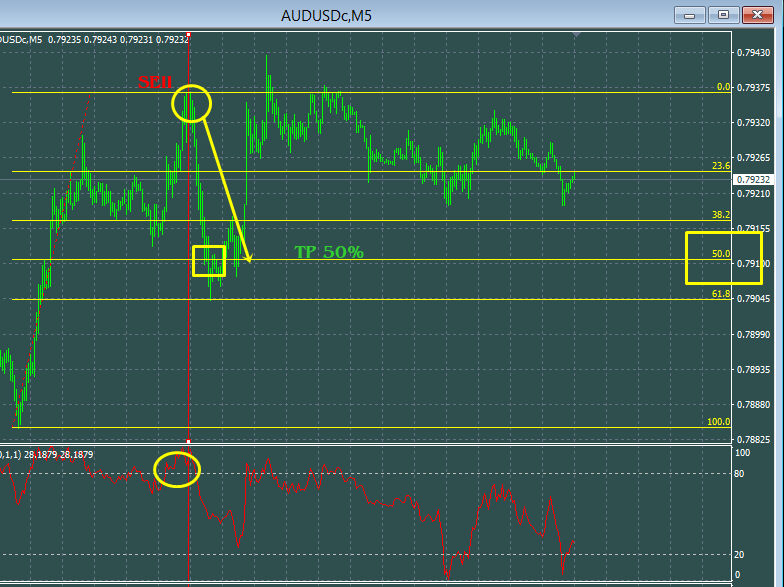Click the 0.79045 price scale label
Viewport: 784px width, 587px height.
point(754,299)
